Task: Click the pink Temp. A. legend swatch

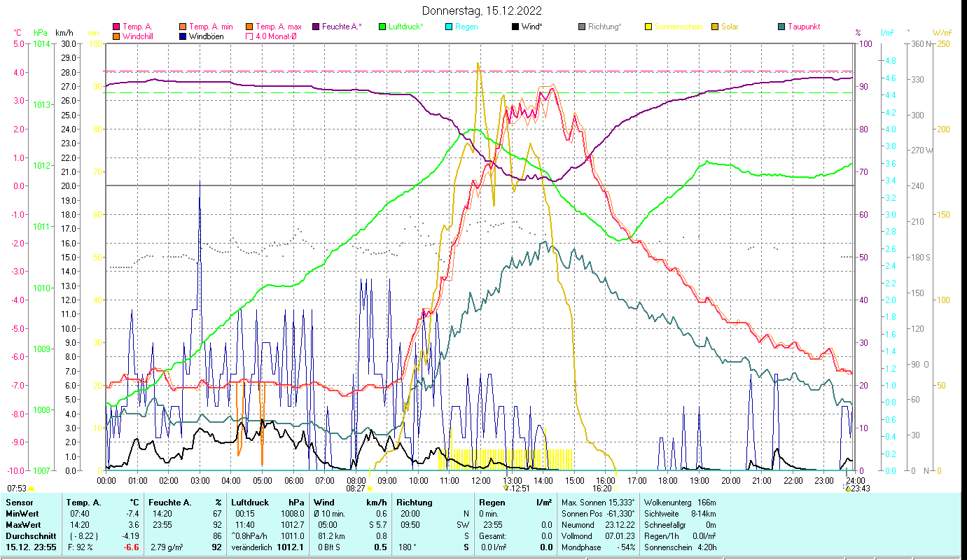Action: click(x=116, y=27)
